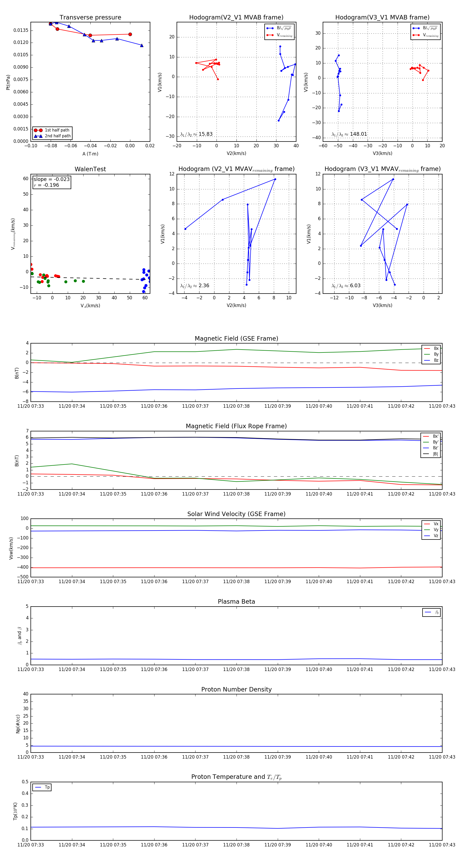Click the V_remaining(km/s) y-axis label in WalenTest

[x=13, y=234]
